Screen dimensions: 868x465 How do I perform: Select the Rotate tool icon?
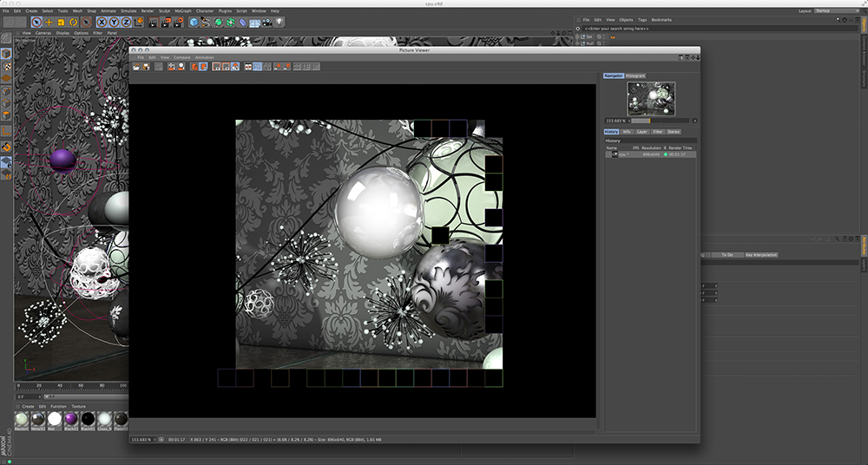[74, 21]
